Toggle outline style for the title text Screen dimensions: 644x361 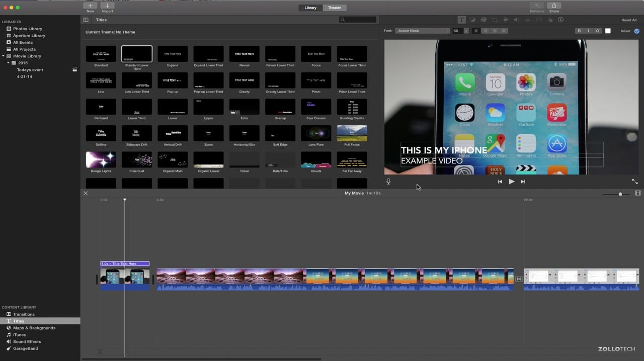[x=597, y=31]
